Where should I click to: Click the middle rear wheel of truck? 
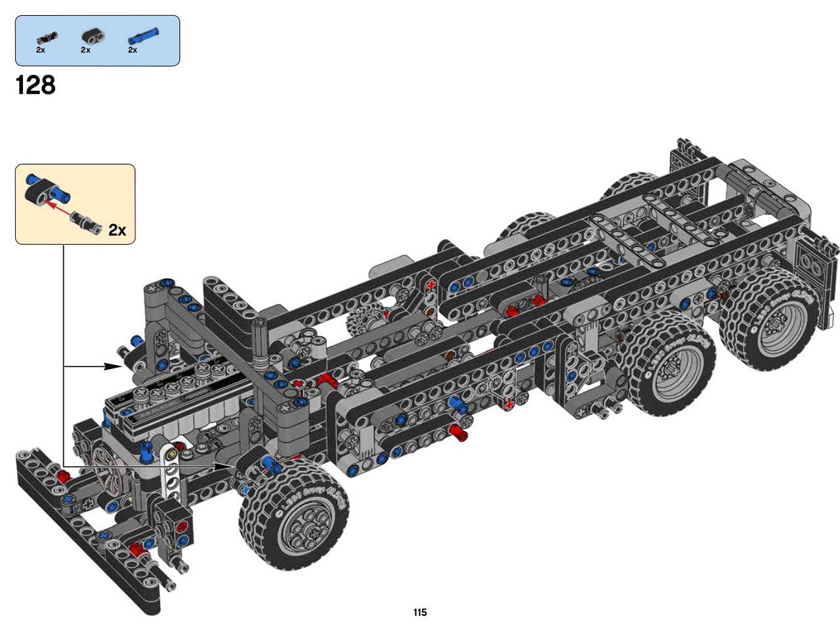(667, 362)
